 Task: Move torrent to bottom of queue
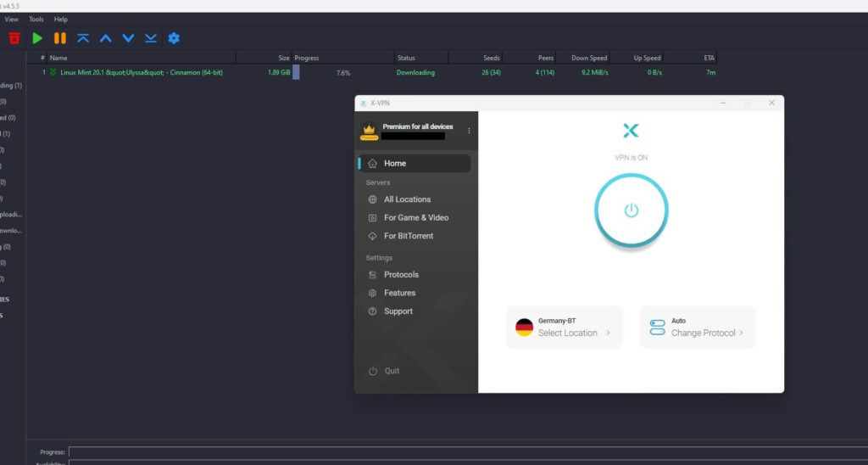point(151,38)
